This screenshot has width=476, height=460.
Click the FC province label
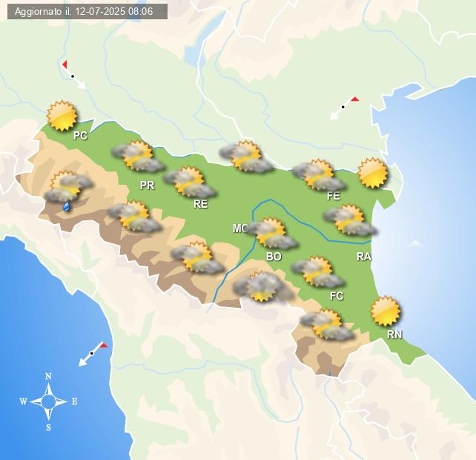[x=337, y=295]
